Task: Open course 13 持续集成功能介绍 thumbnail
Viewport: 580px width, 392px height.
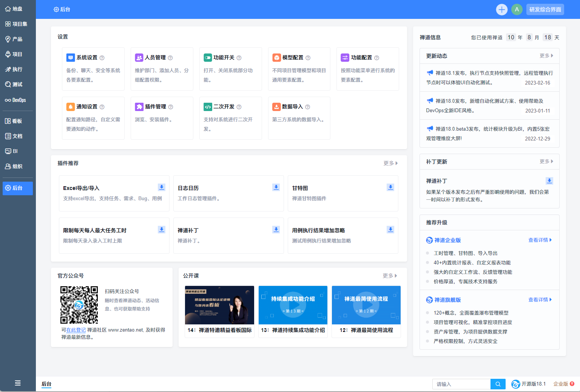Action: tap(293, 305)
